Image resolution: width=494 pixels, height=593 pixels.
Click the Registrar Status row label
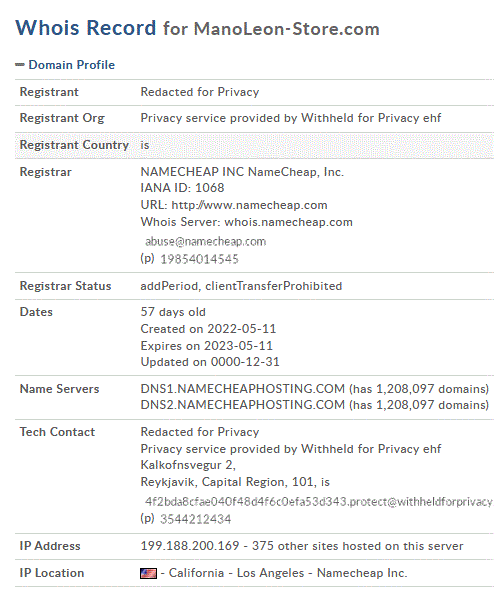click(x=65, y=286)
